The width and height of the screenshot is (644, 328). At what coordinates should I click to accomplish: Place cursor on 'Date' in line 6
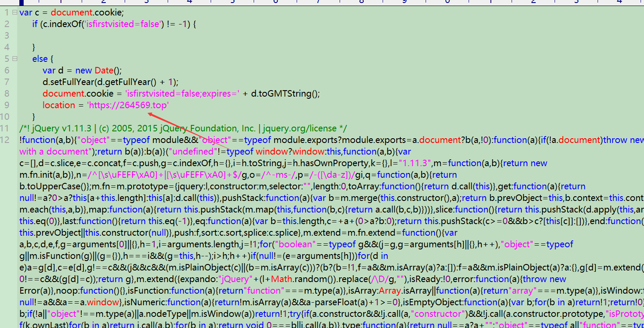104,70
